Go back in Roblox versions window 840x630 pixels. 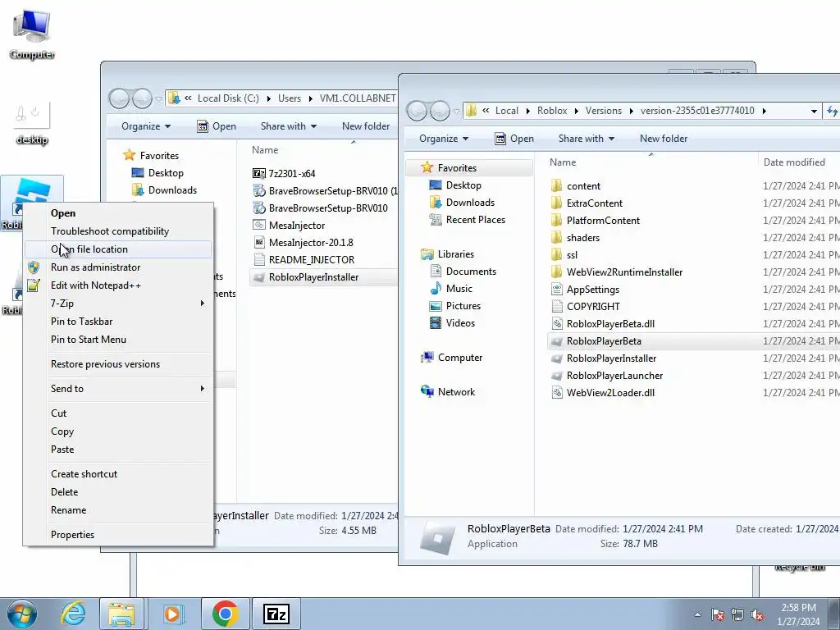click(417, 111)
